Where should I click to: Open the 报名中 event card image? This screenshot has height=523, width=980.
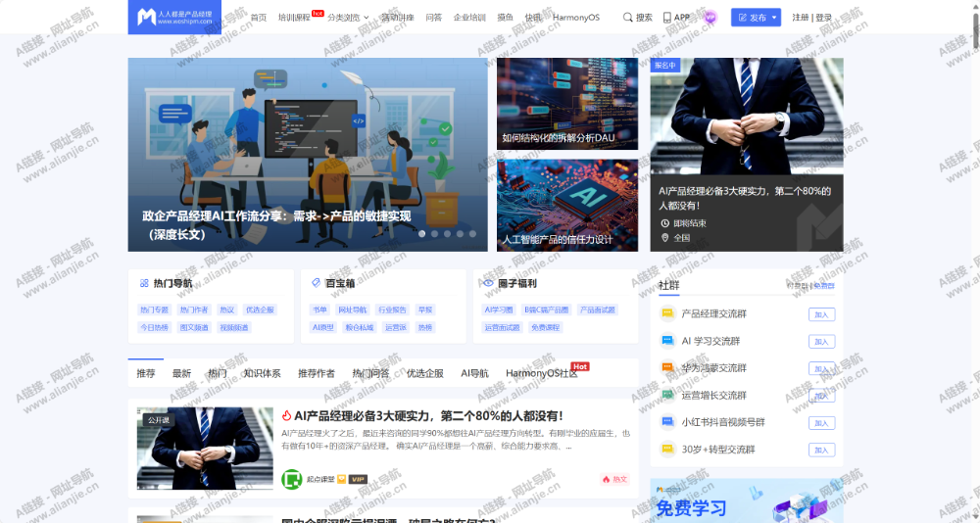click(x=746, y=117)
